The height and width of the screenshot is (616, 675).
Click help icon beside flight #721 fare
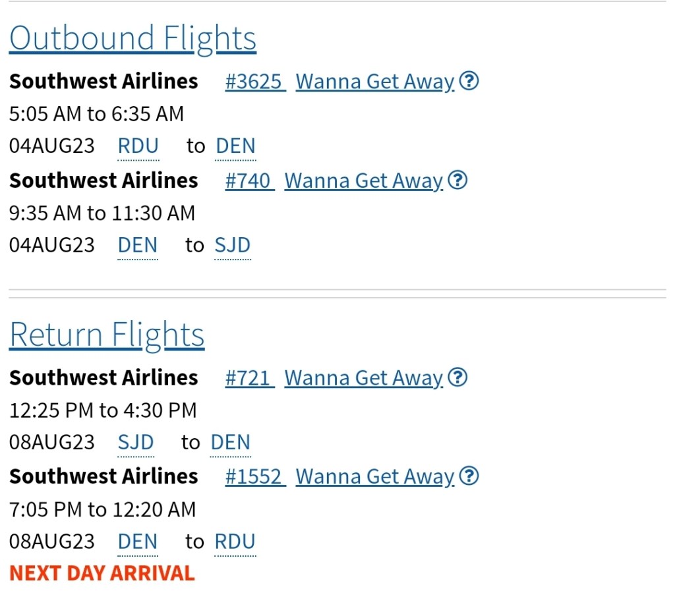pyautogui.click(x=457, y=378)
